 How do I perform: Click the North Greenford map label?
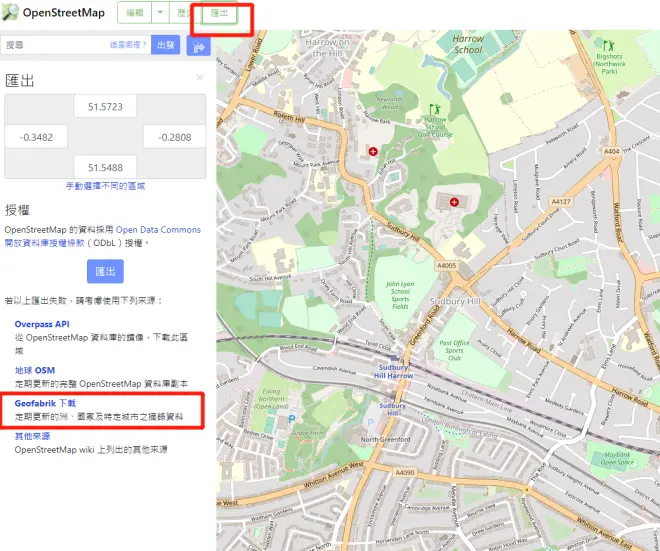pos(385,439)
